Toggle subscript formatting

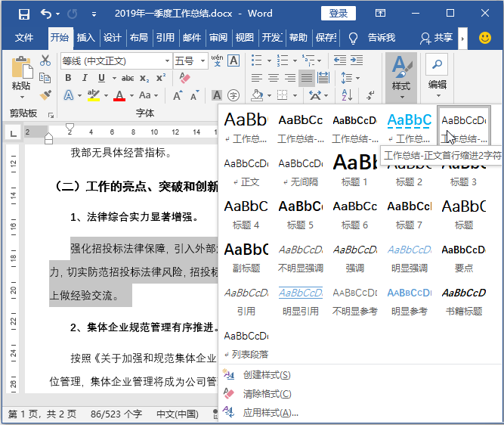[x=144, y=78]
